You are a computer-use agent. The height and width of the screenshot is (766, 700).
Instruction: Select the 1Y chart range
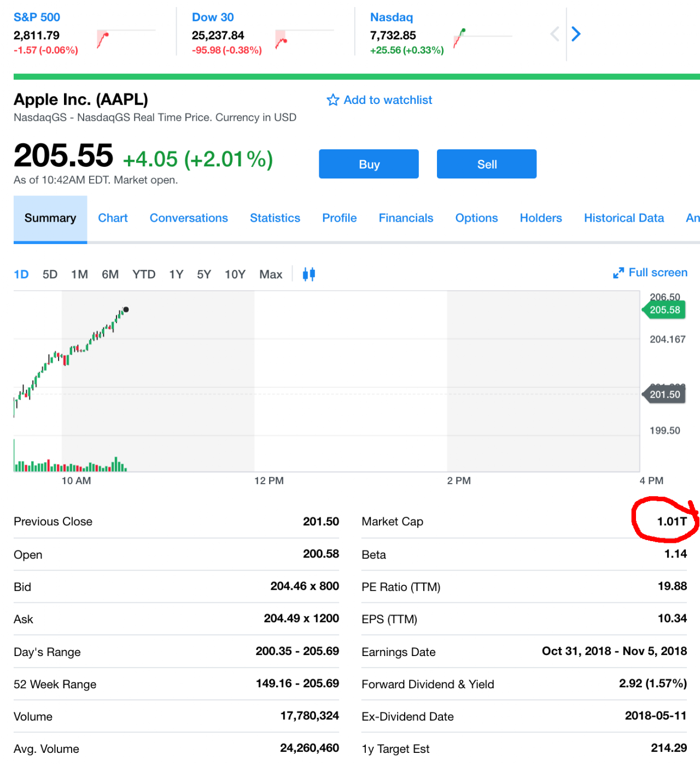point(176,275)
